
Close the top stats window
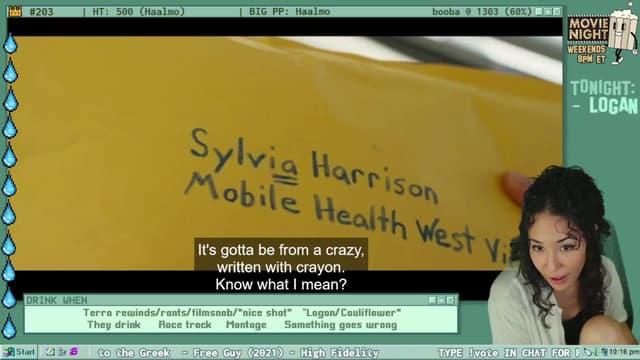coord(557,11)
